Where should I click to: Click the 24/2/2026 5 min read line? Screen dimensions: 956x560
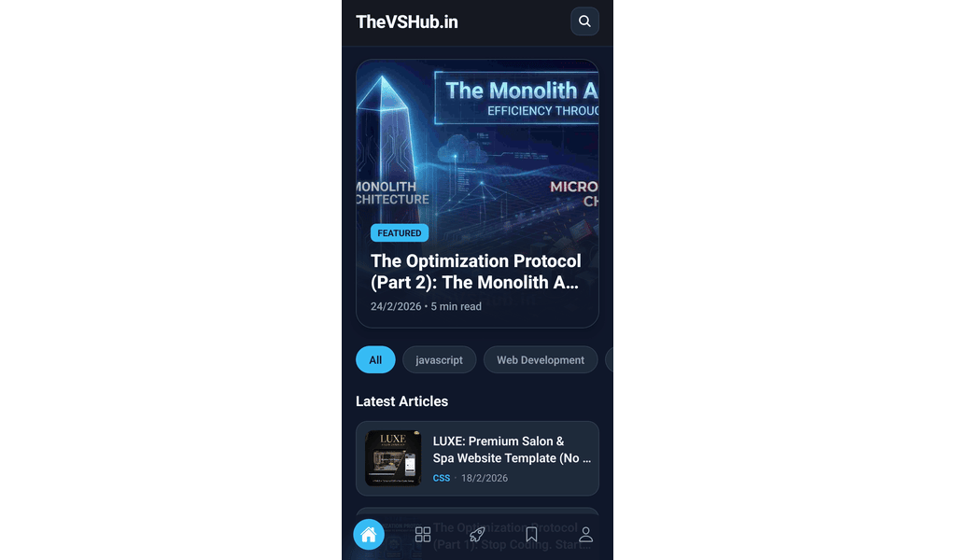pyautogui.click(x=426, y=306)
